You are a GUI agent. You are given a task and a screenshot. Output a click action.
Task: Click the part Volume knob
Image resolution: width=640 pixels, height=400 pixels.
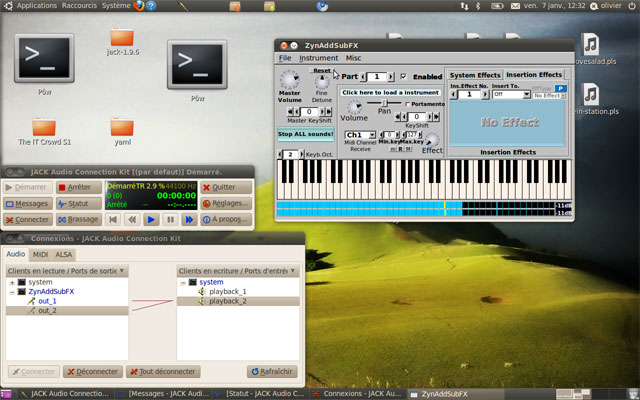coord(354,108)
